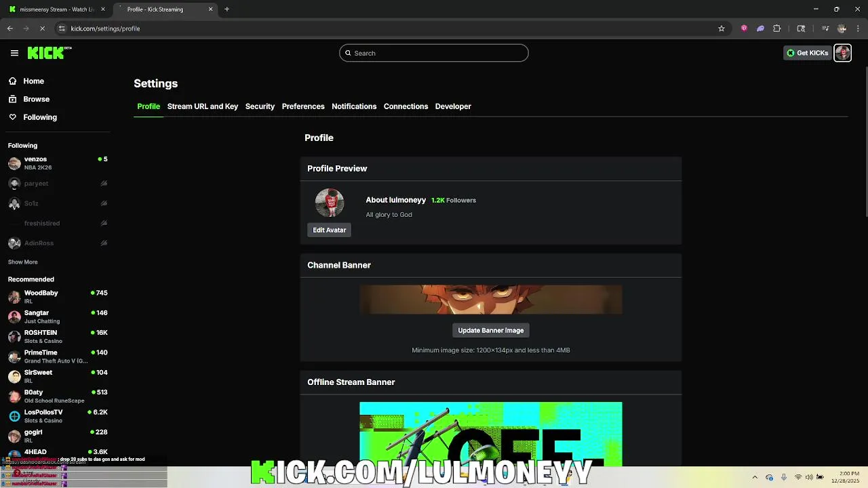Open Sangtar recommended channel
Viewport: 868px width, 488px height.
click(58, 317)
